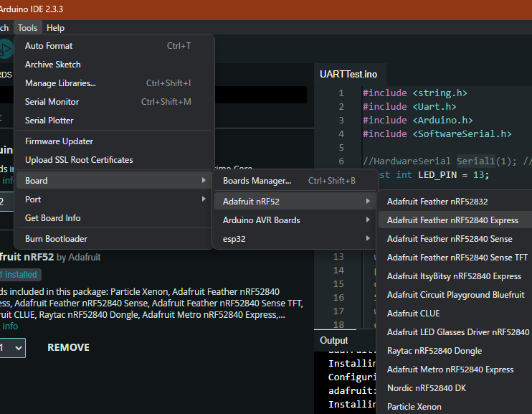This screenshot has height=414, width=532.
Task: Launch Serial Plotter menu item
Action: pyautogui.click(x=114, y=121)
